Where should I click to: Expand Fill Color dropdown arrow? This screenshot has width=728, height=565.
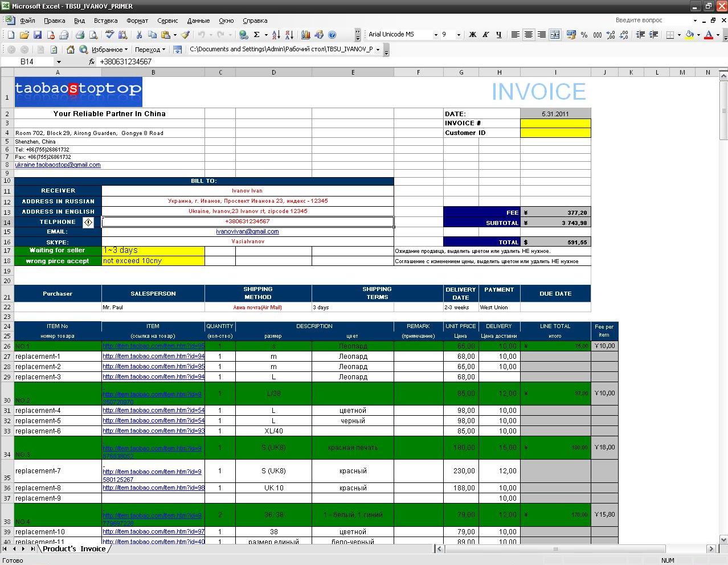(698, 35)
